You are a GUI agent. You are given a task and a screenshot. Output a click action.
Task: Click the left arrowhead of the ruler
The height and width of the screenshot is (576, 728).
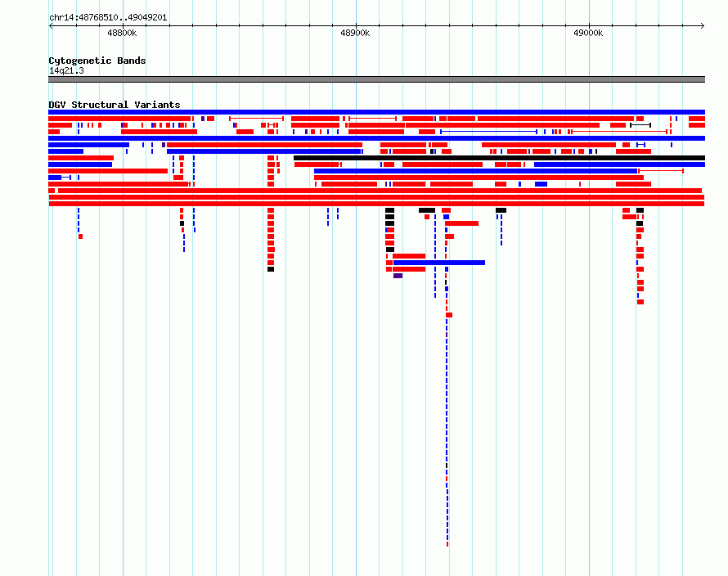click(x=51, y=26)
